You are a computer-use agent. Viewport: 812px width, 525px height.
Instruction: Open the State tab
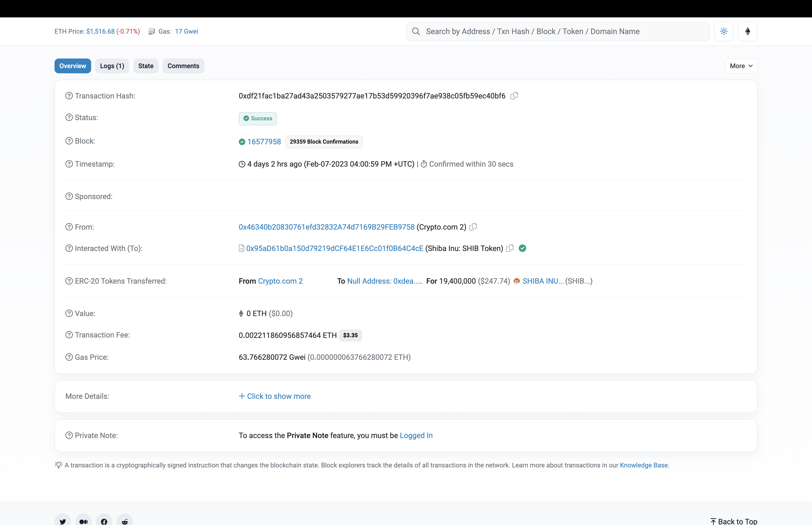pyautogui.click(x=146, y=66)
